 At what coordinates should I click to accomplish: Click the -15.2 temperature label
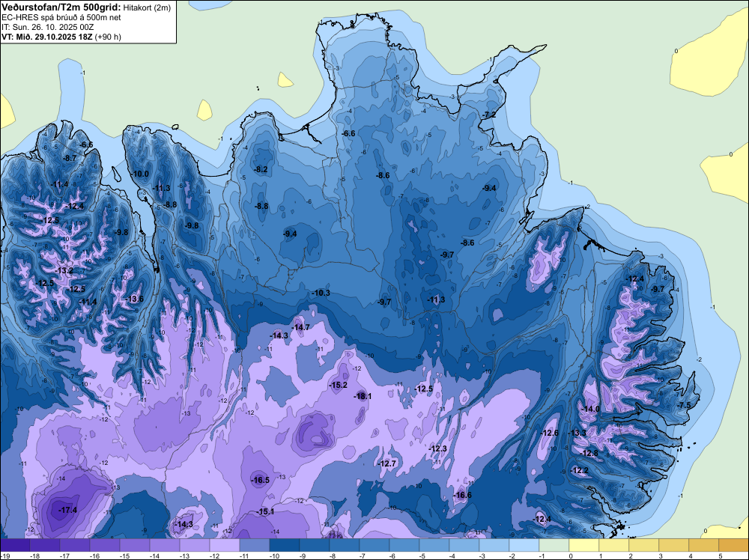coord(339,385)
